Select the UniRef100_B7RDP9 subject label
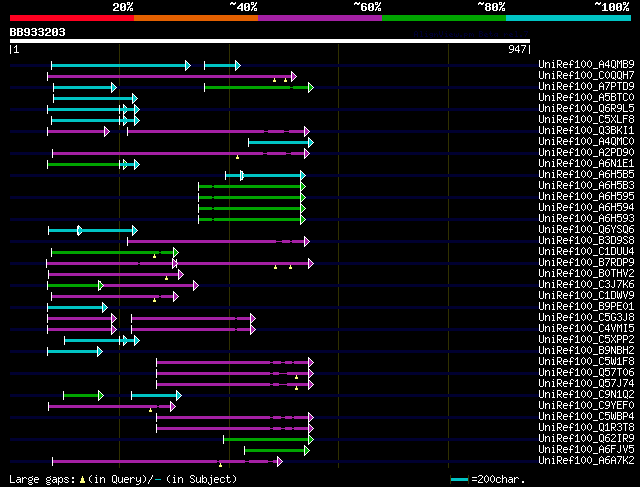The height and width of the screenshot is (487, 640). (586, 262)
